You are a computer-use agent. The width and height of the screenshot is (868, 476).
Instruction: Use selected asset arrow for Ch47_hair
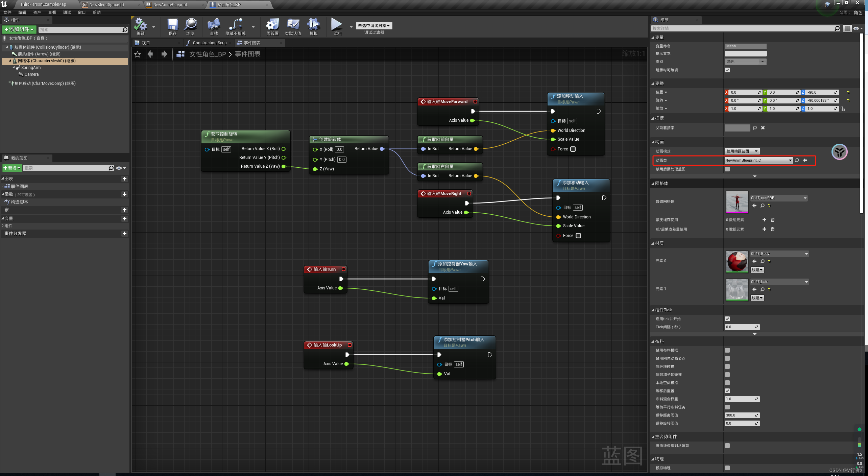click(x=754, y=289)
